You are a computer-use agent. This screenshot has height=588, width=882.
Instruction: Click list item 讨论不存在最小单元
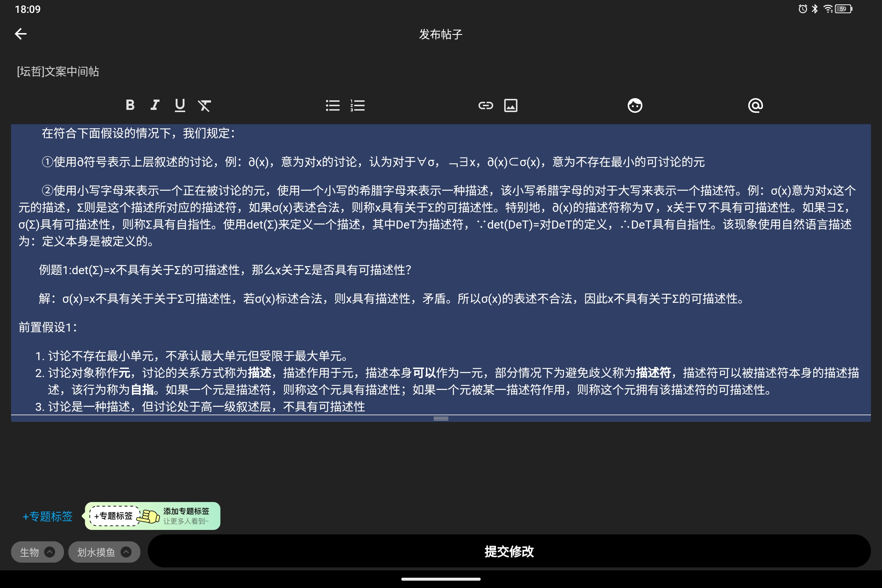pos(198,356)
